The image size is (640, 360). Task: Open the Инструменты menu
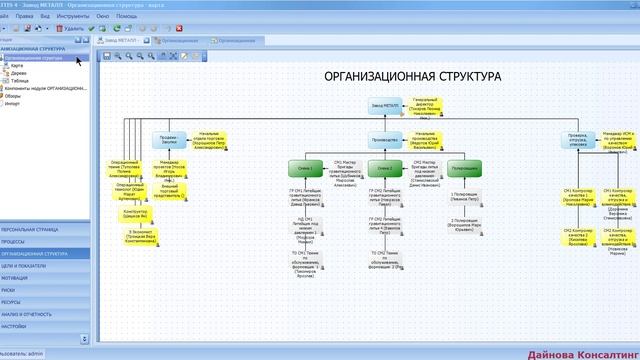[x=73, y=16]
